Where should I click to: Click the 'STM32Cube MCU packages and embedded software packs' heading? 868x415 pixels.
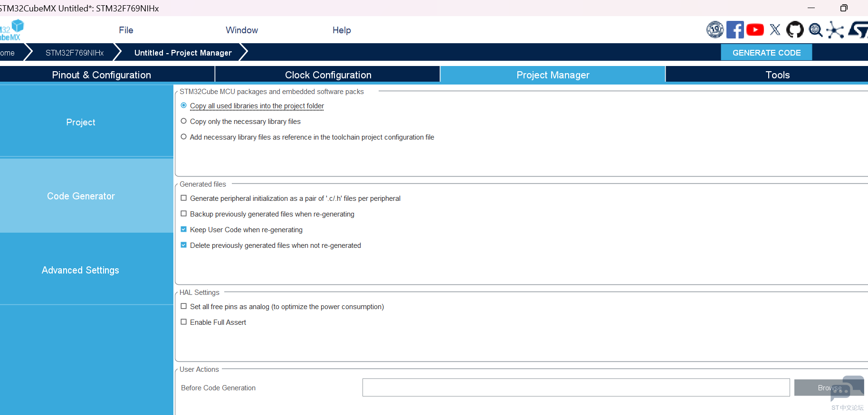click(x=272, y=91)
